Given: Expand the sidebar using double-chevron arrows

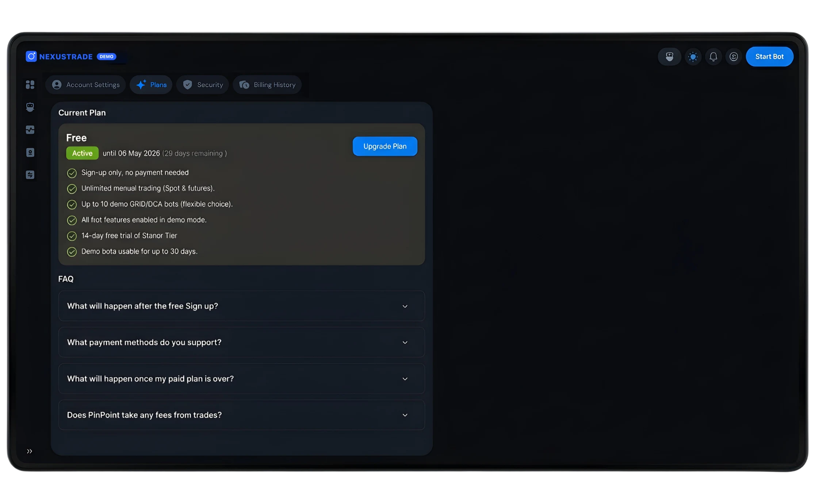Looking at the screenshot, I should (x=30, y=451).
